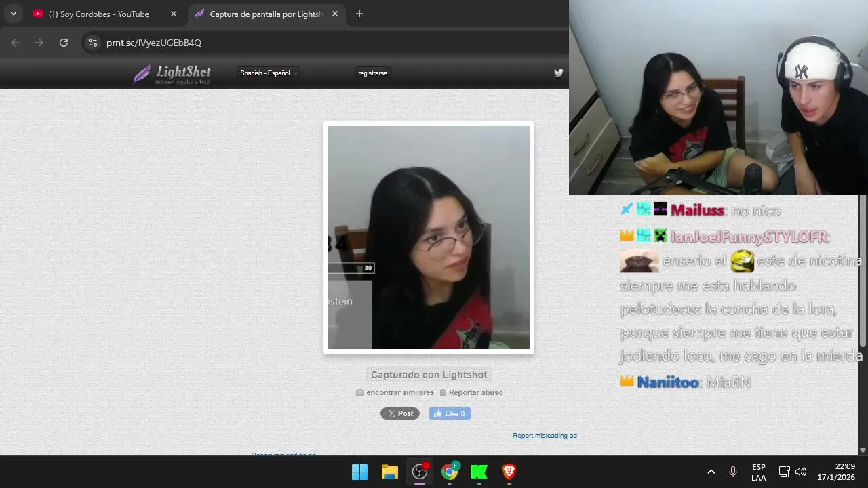Click the page scrollbar down arrow
The width and height of the screenshot is (868, 488).
pos(863,450)
